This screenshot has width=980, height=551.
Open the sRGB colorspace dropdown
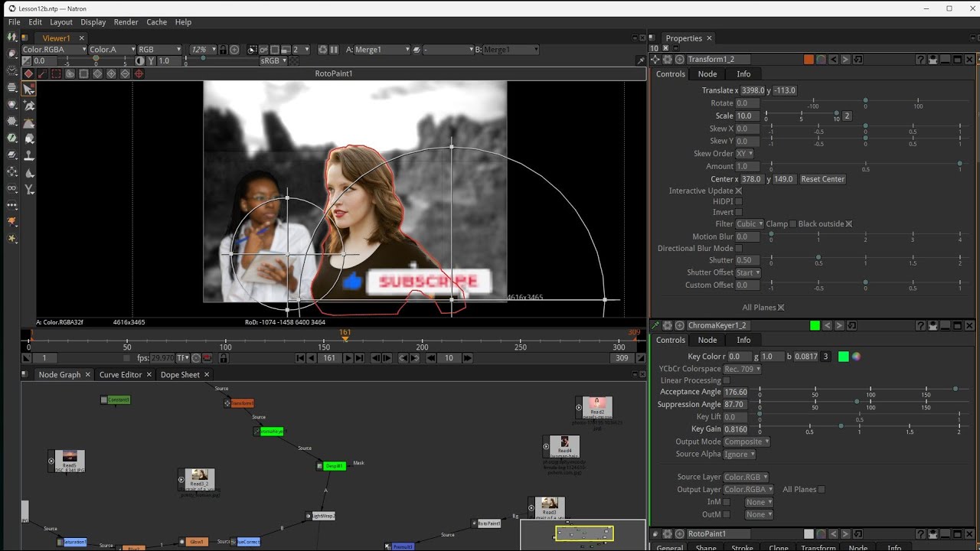273,60
